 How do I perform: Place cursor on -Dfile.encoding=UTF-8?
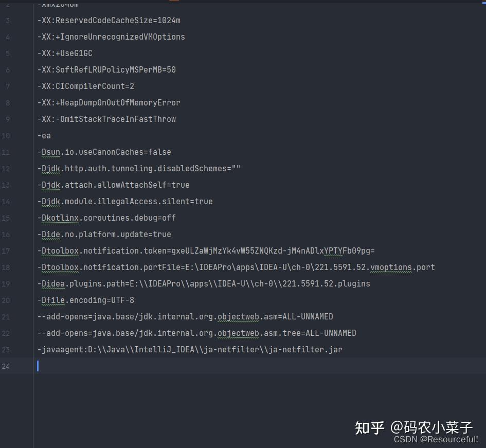pos(85,300)
